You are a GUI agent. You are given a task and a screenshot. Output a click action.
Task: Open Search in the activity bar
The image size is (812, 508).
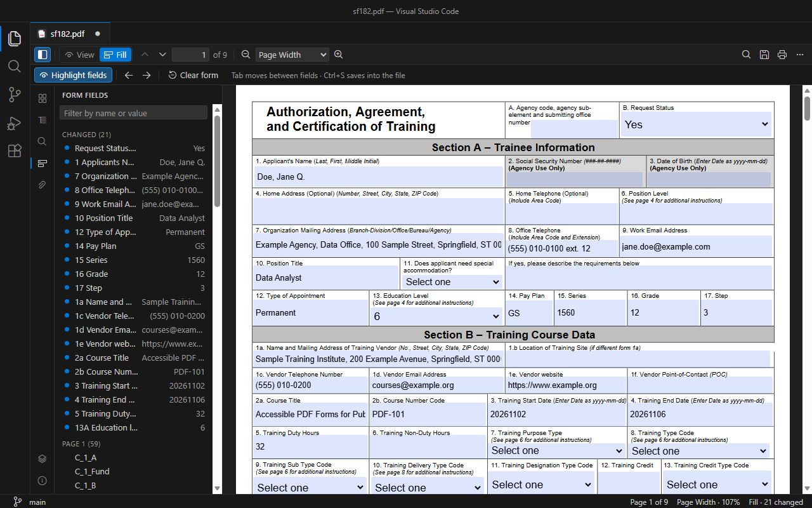15,67
